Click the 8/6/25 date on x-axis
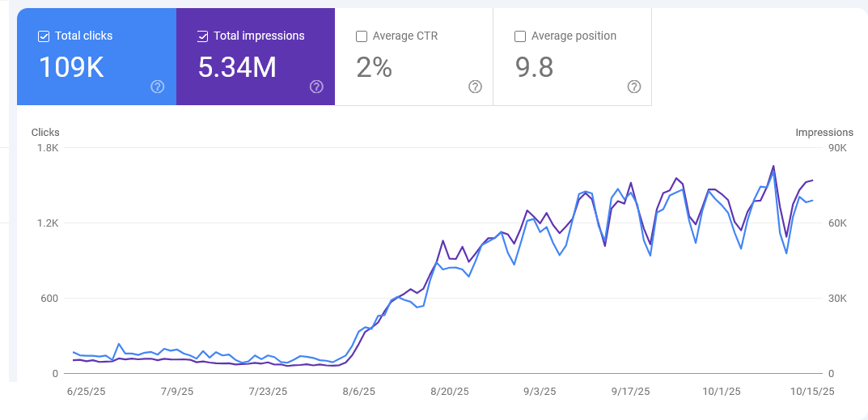This screenshot has width=868, height=420. click(x=358, y=392)
